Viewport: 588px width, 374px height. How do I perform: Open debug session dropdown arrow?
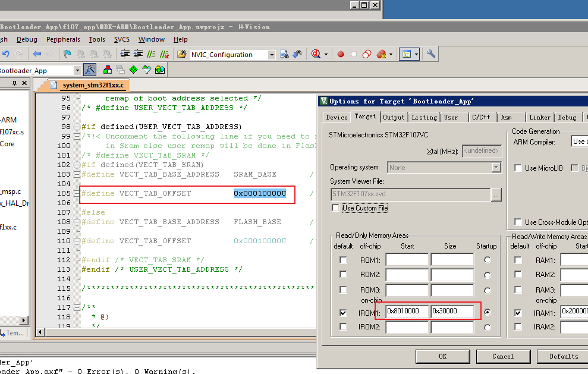tap(326, 54)
